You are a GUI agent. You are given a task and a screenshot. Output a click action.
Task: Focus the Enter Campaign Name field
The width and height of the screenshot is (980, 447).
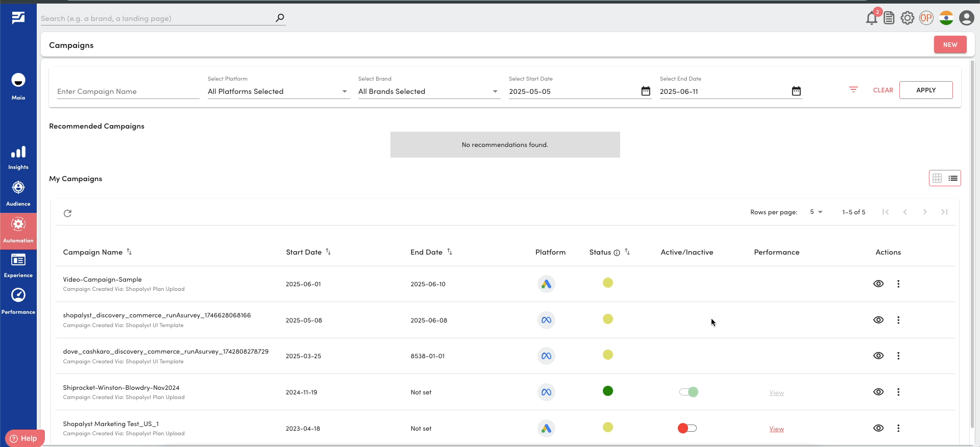click(x=128, y=91)
